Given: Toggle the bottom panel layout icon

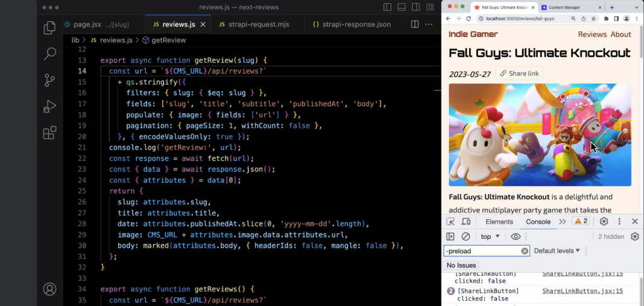Looking at the screenshot, I should pyautogui.click(x=402, y=7).
